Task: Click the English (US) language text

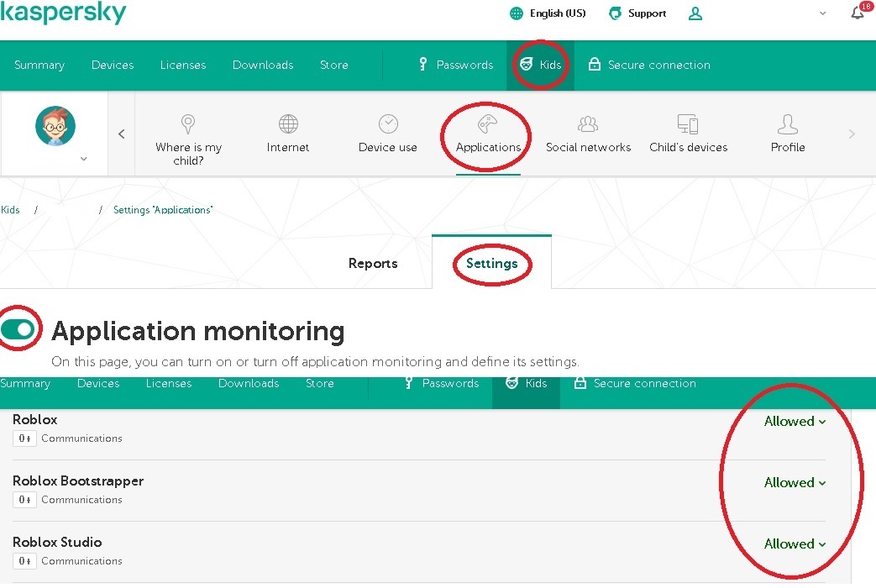Action: (x=558, y=13)
